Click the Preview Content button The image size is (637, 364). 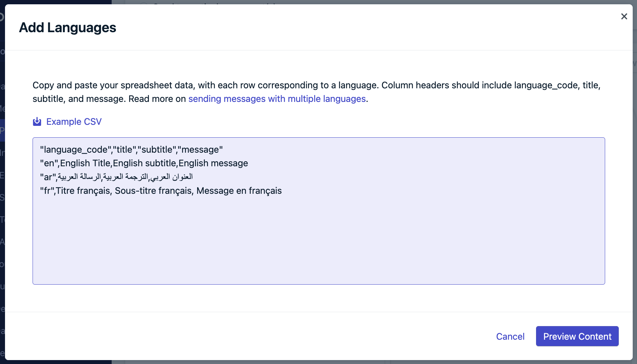click(x=577, y=336)
